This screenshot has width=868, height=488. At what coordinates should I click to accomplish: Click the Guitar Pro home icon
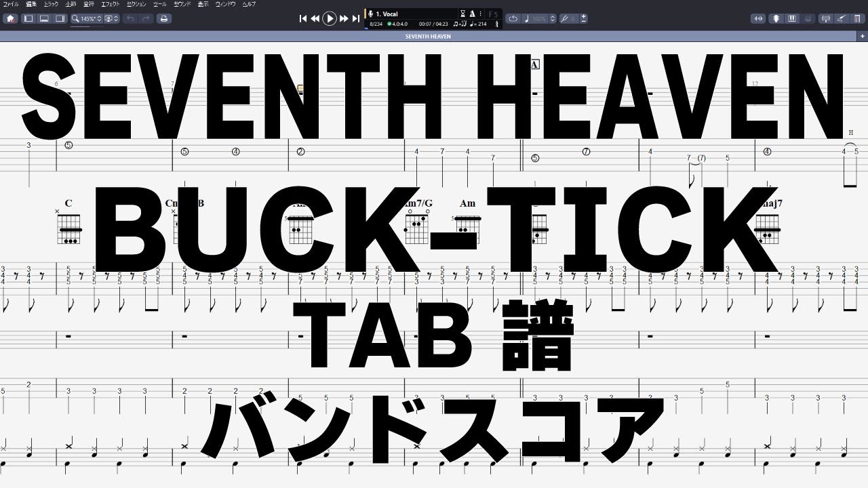click(x=10, y=18)
